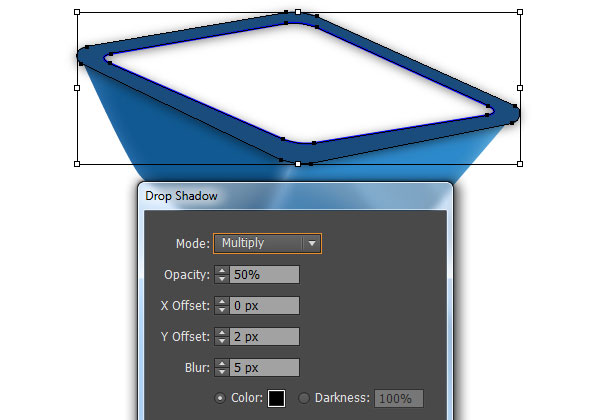Image resolution: width=600 pixels, height=420 pixels.
Task: Increase Y Offset with stepper up arrow
Action: (x=222, y=332)
